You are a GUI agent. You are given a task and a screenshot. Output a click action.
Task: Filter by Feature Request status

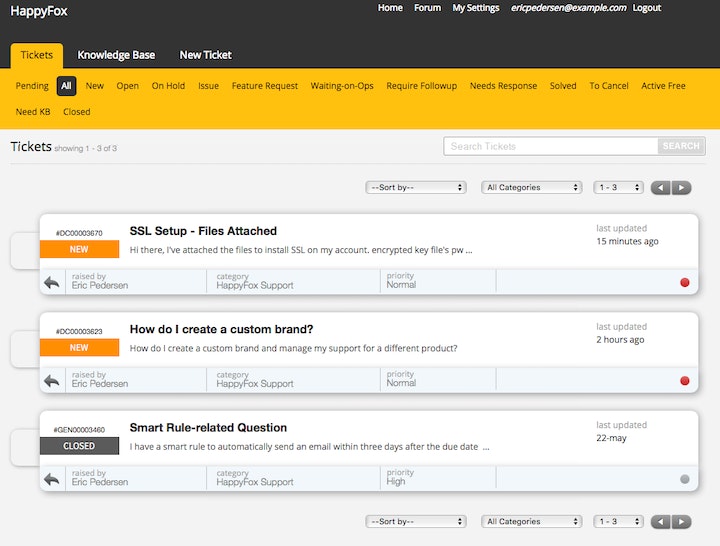(265, 86)
